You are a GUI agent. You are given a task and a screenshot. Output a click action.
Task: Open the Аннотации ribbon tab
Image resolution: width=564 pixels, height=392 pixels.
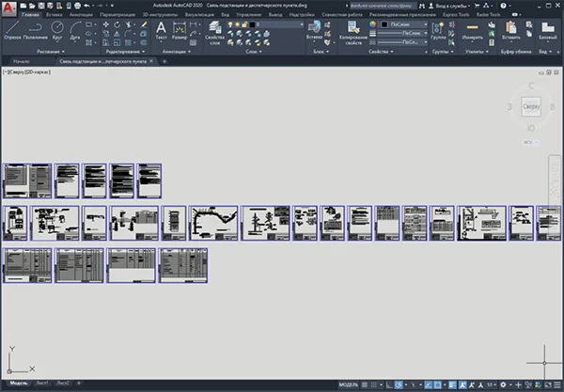(81, 15)
